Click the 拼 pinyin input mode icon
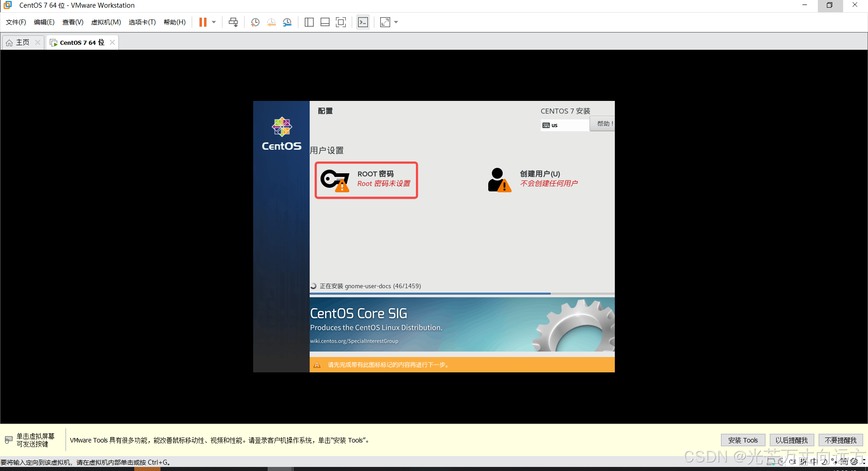The height and width of the screenshot is (471, 868). (x=803, y=461)
